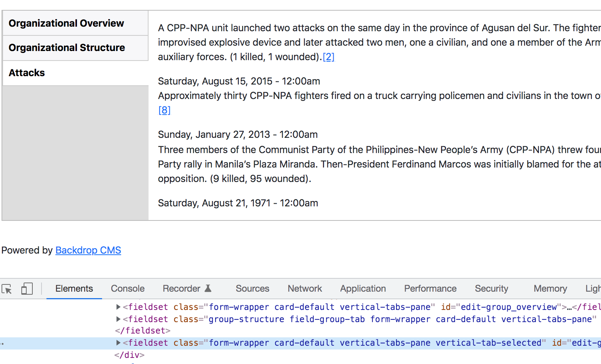Viewport: 601px width, 364px height.
Task: Open the Network DevTools tab
Action: coord(305,289)
